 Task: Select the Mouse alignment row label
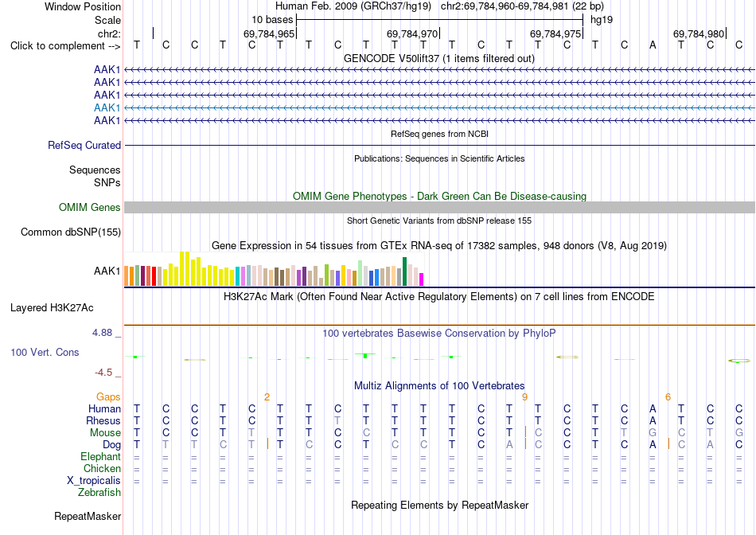pos(105,433)
